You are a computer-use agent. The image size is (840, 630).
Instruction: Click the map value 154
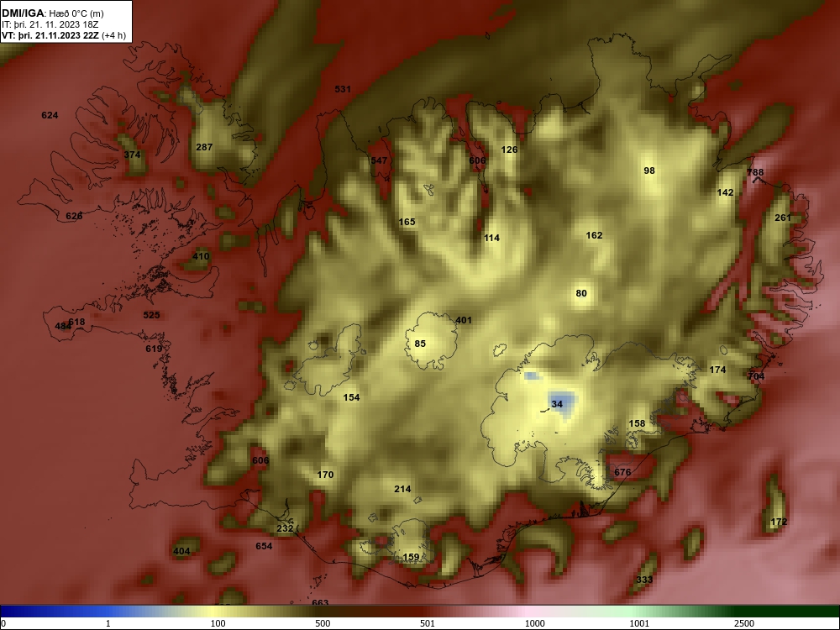(x=351, y=397)
